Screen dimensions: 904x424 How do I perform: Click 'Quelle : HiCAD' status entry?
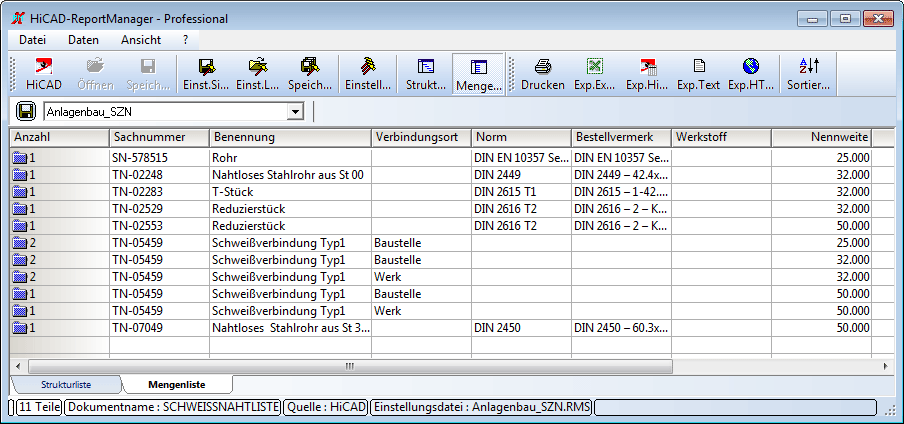coord(326,407)
